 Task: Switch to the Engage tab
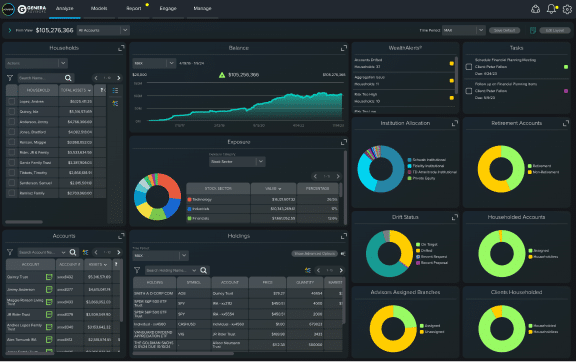point(168,8)
